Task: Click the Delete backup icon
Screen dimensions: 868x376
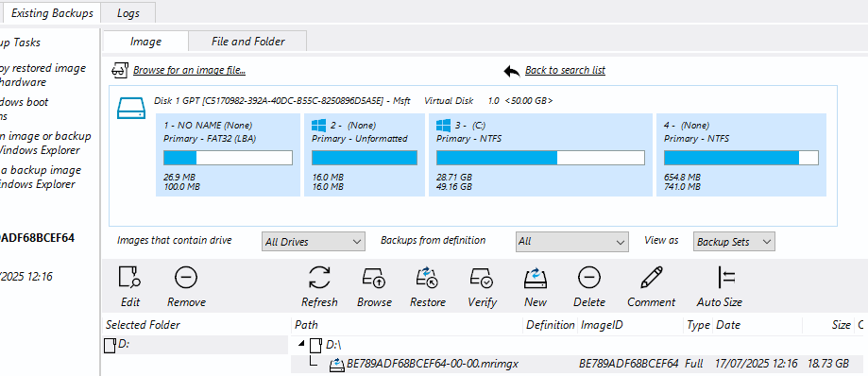Action: click(589, 278)
